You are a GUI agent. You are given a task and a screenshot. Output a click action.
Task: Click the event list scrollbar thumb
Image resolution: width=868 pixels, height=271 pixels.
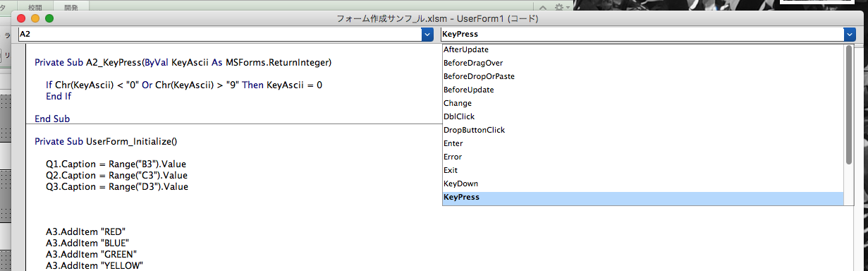coord(849,104)
